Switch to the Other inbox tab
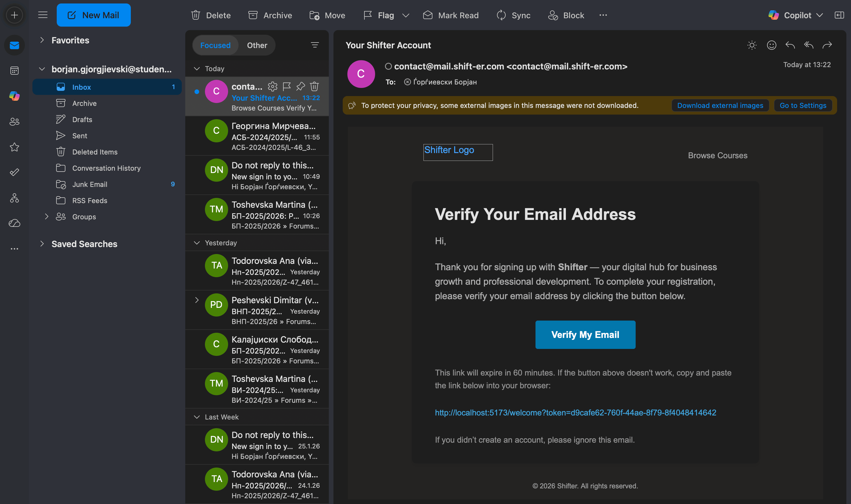Viewport: 851px width, 504px height. click(x=257, y=45)
